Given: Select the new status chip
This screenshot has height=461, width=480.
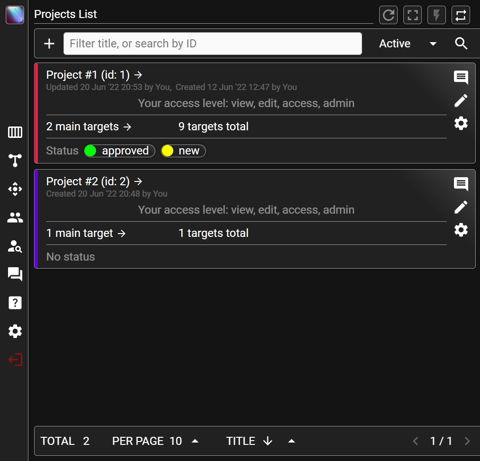Looking at the screenshot, I should coord(183,151).
